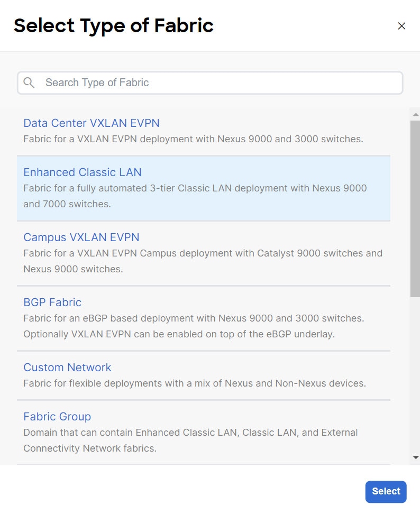Click the scrollbar down arrow
Screen dimensions: 420x514
(x=416, y=457)
